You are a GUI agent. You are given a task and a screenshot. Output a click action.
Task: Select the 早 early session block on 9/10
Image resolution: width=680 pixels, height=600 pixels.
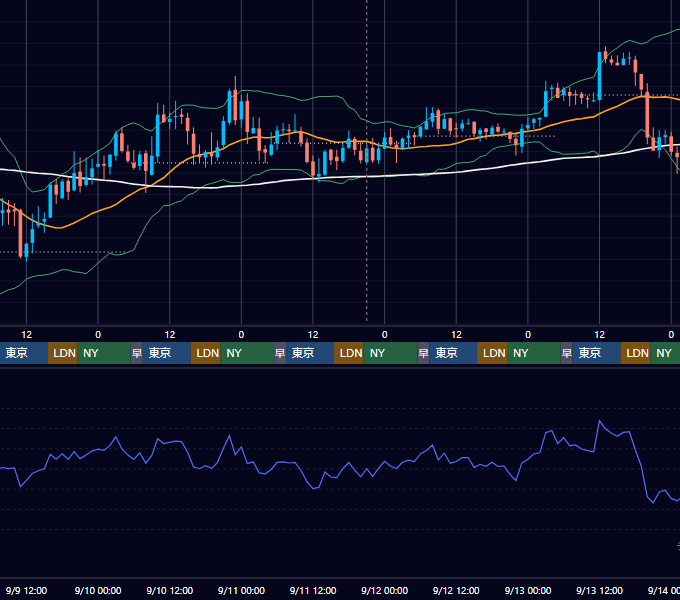(x=137, y=353)
